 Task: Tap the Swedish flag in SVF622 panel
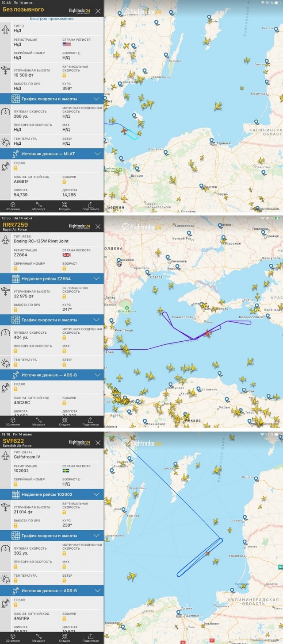tap(66, 470)
